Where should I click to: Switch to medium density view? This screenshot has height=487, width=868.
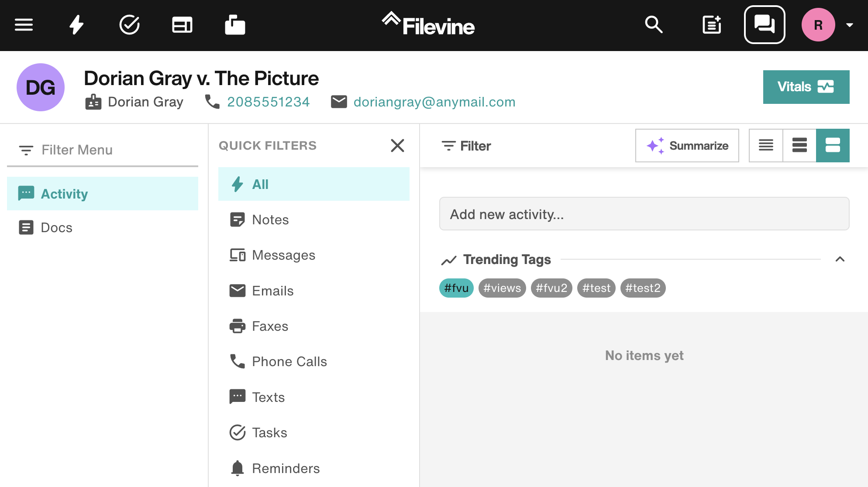799,145
